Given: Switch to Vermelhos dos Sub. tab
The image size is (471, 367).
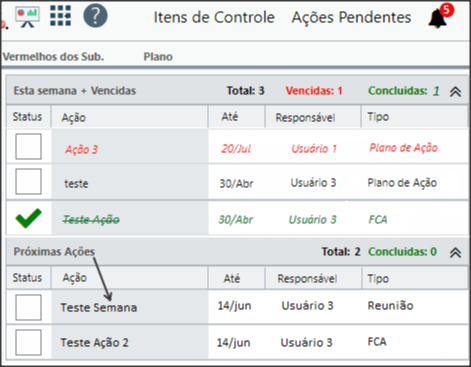Looking at the screenshot, I should (53, 57).
